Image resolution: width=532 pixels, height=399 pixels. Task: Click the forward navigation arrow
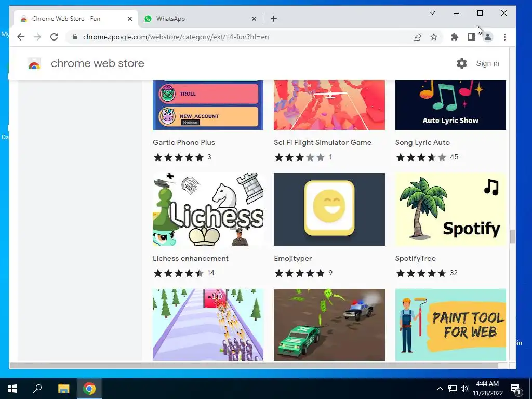(x=37, y=37)
